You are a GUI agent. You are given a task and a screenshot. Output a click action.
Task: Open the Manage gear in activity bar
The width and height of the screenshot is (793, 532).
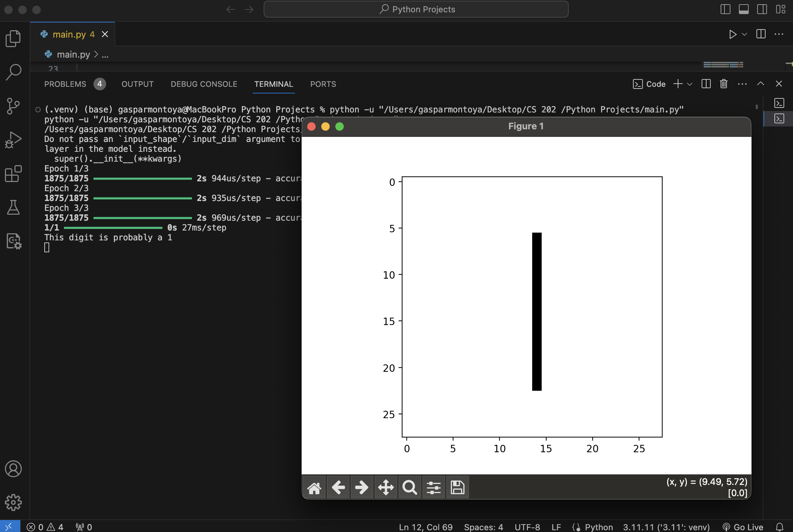(13, 502)
